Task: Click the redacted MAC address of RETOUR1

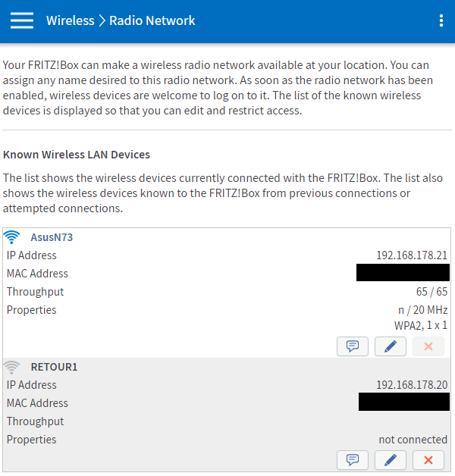Action: pyautogui.click(x=403, y=402)
